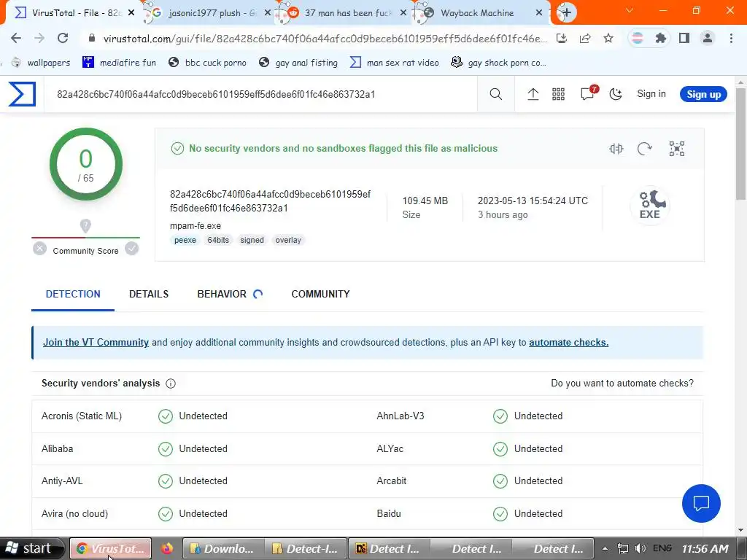
Task: Click the EXE file type icon
Action: (x=650, y=205)
